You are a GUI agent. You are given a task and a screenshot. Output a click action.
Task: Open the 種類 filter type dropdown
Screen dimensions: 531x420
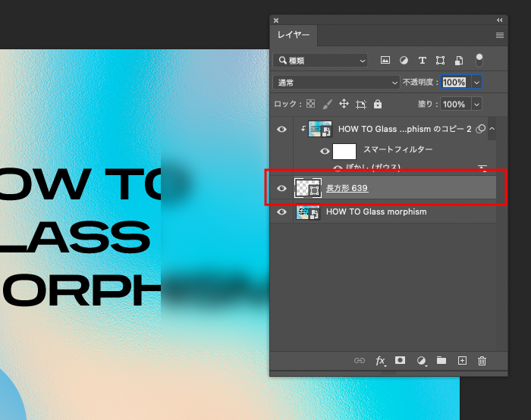click(x=320, y=61)
